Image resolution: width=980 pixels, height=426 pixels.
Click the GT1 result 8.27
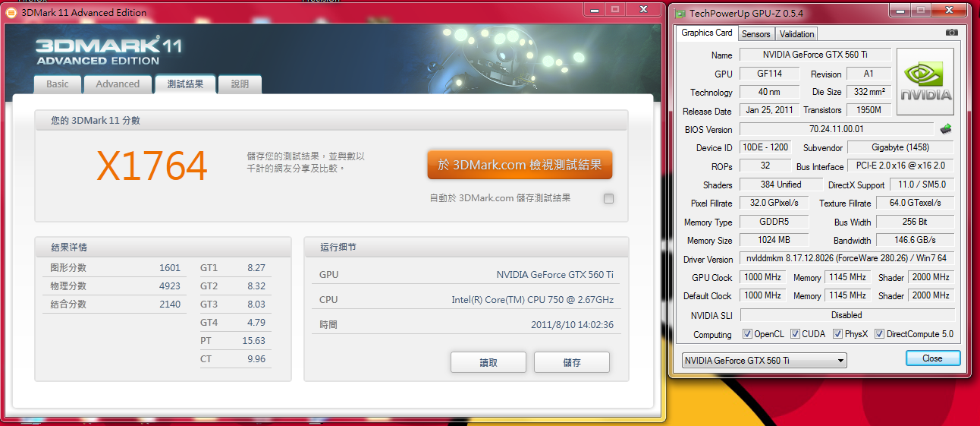point(256,268)
